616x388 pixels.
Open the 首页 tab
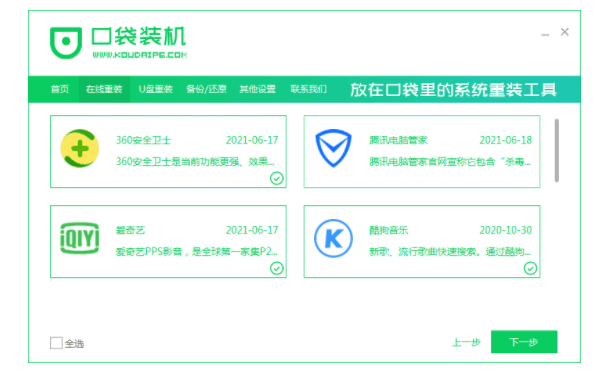[x=60, y=89]
